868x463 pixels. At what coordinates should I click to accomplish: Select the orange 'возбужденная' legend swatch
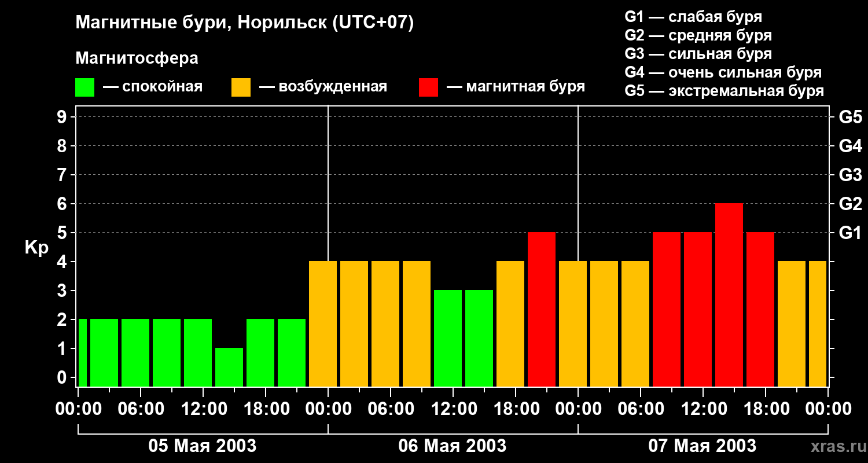241,87
